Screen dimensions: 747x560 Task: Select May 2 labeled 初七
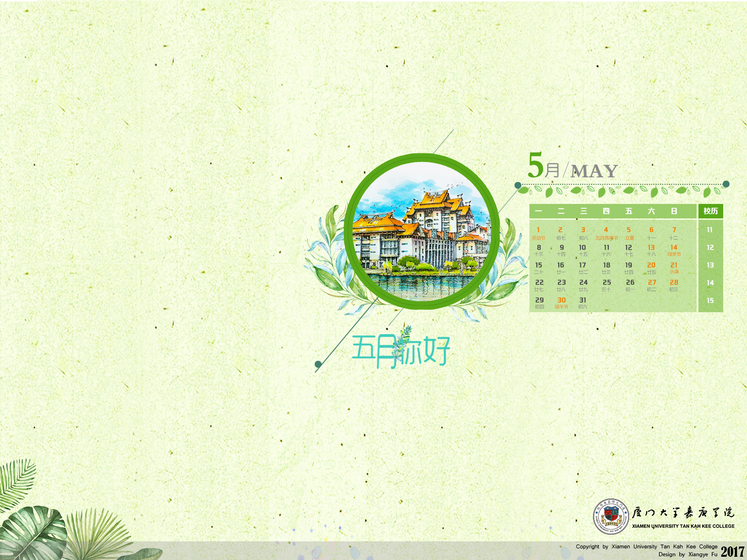561,233
